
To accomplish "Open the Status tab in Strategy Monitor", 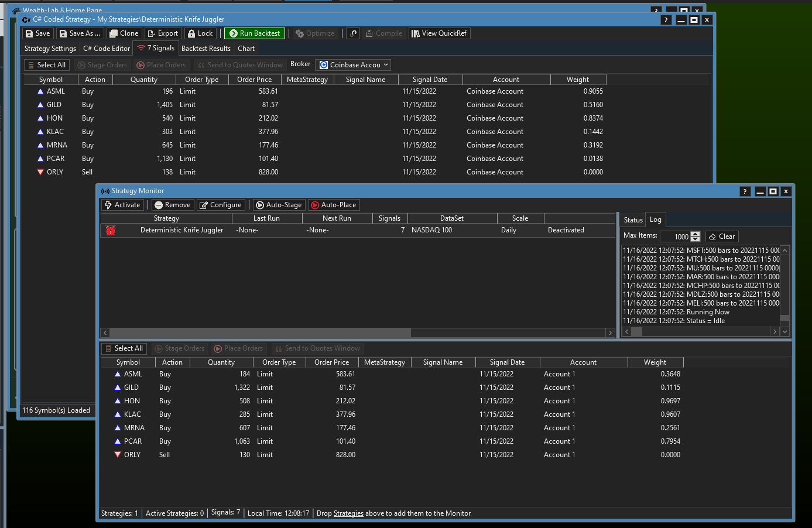I will 633,220.
